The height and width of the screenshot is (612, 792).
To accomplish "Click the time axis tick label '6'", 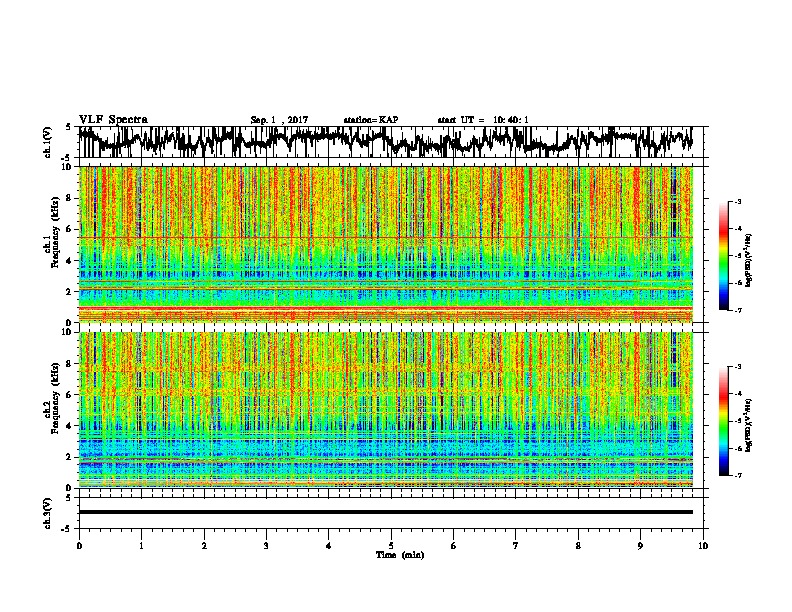I will coord(454,546).
